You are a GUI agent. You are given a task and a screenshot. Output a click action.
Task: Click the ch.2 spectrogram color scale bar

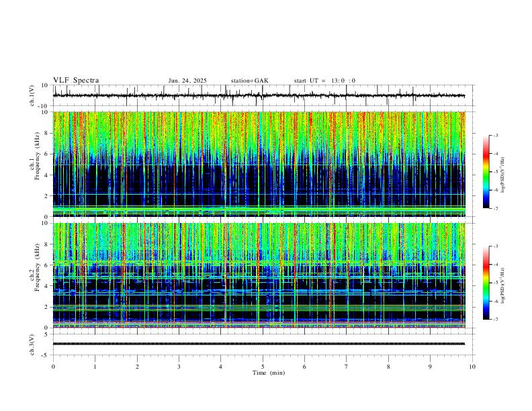[x=486, y=283]
